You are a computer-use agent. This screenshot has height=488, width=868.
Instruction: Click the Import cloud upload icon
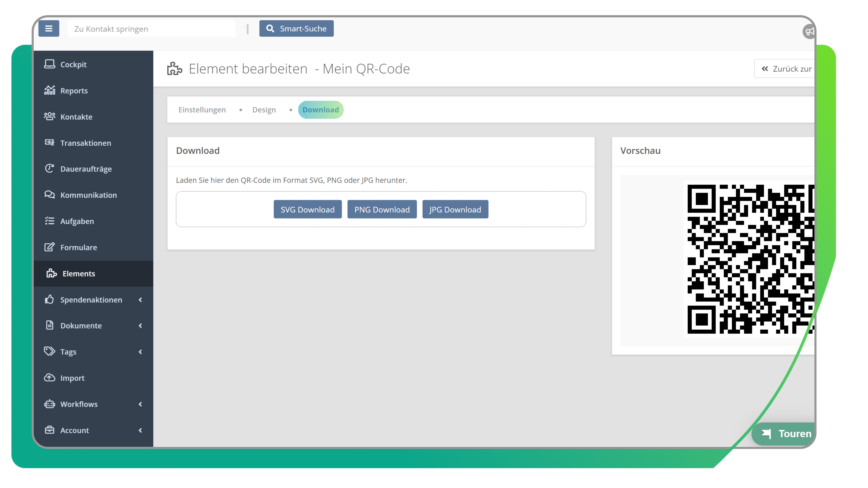pyautogui.click(x=50, y=378)
